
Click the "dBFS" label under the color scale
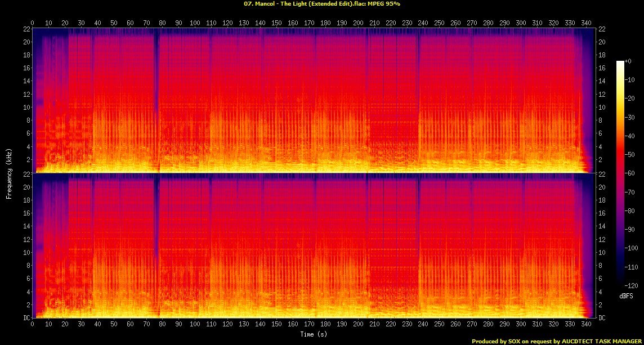coord(627,295)
